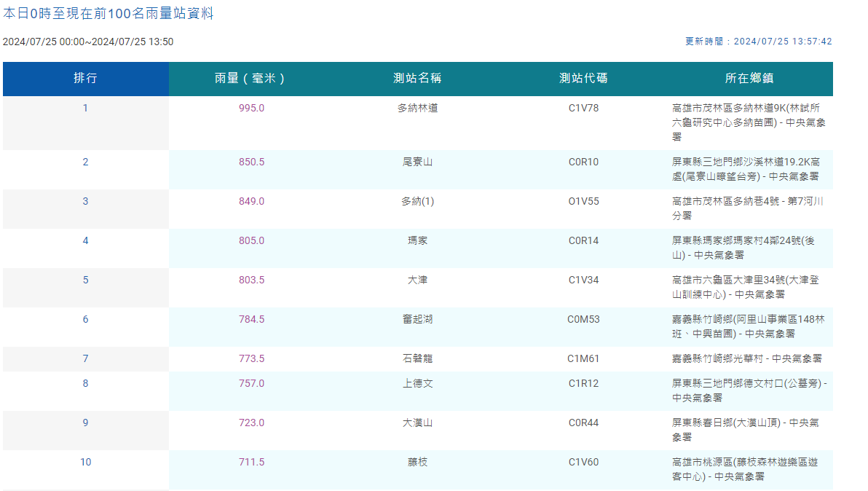
Task: Click location text 高雄市茂林區多納林道9K
Action: click(x=728, y=108)
